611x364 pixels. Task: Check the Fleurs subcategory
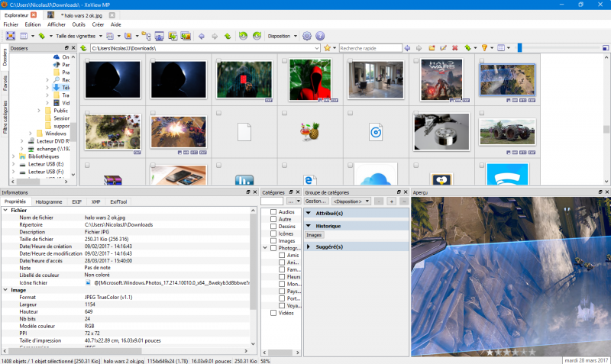282,277
